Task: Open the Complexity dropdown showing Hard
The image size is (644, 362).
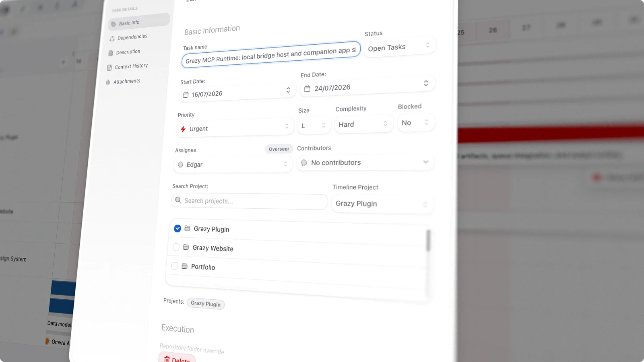Action: 363,124
